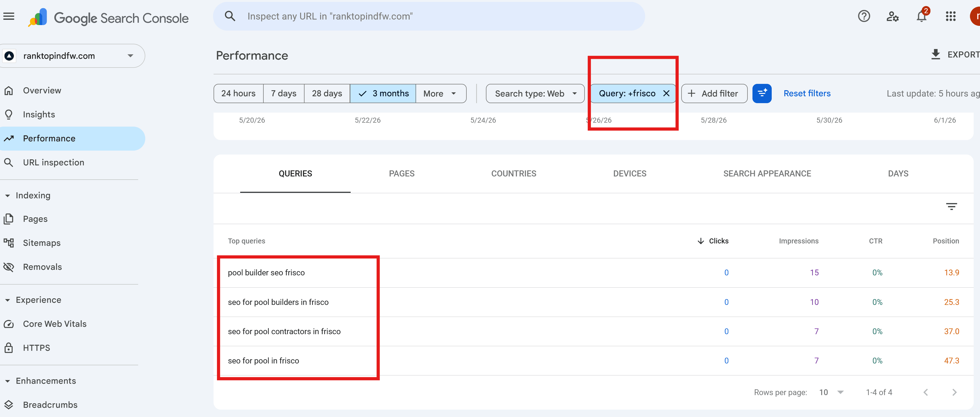Go to next page arrow
This screenshot has height=417, width=980.
click(954, 392)
